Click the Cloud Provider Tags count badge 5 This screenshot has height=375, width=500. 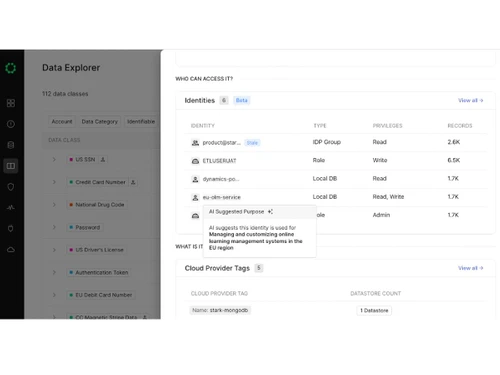click(259, 268)
